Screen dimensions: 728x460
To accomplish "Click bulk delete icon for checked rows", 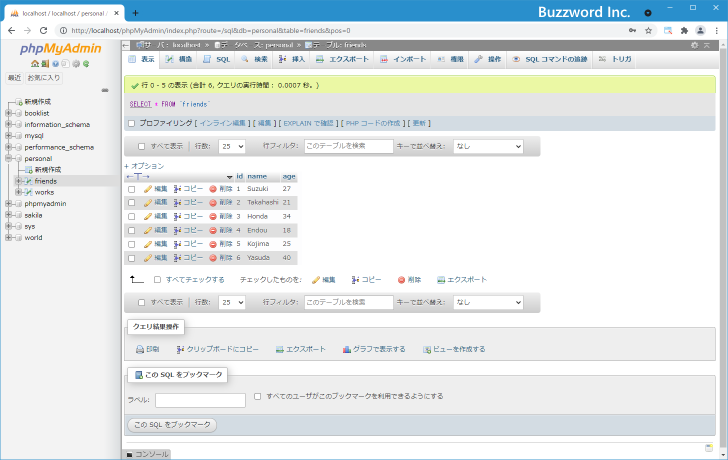I will click(x=402, y=280).
